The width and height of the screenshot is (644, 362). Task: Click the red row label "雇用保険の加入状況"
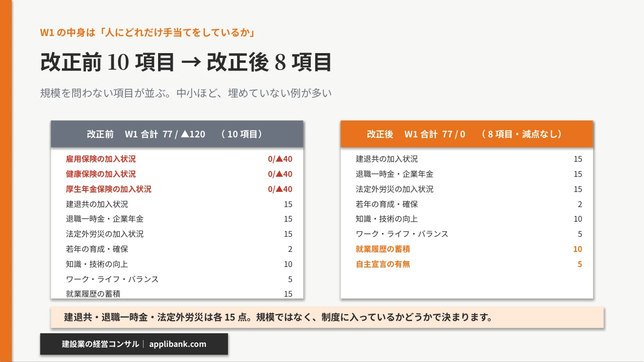(101, 159)
